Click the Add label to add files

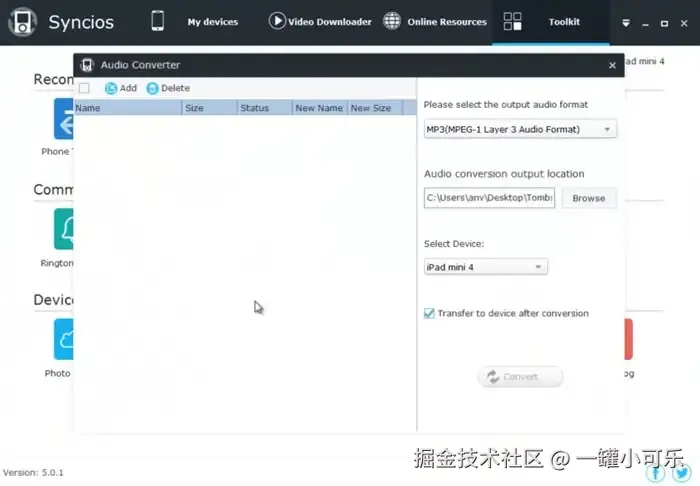[129, 88]
